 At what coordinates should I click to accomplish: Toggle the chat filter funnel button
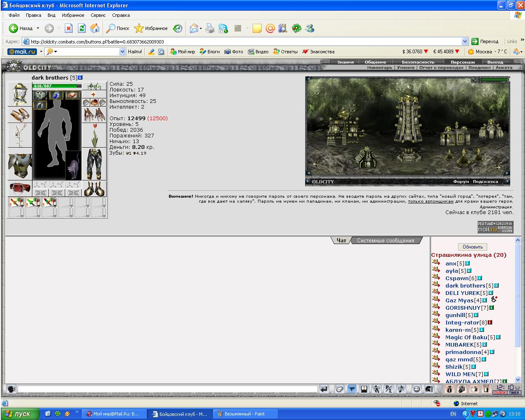(352, 389)
